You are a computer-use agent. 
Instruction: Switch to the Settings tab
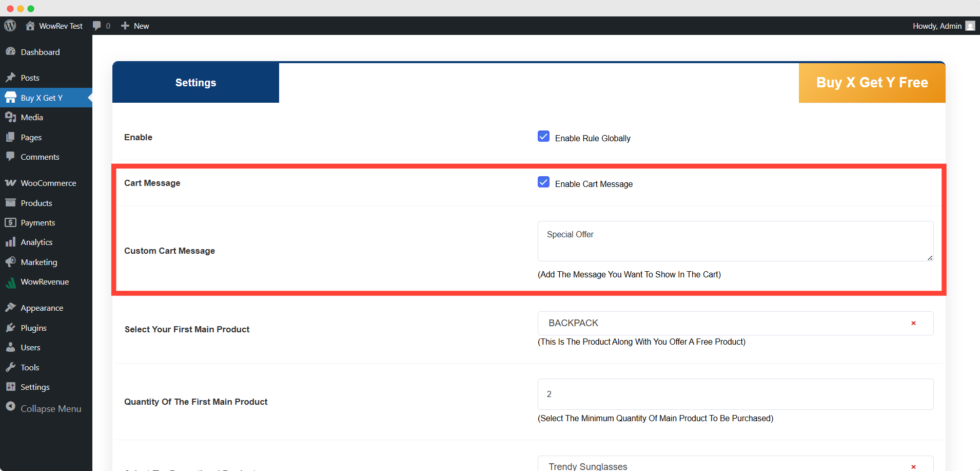[195, 83]
